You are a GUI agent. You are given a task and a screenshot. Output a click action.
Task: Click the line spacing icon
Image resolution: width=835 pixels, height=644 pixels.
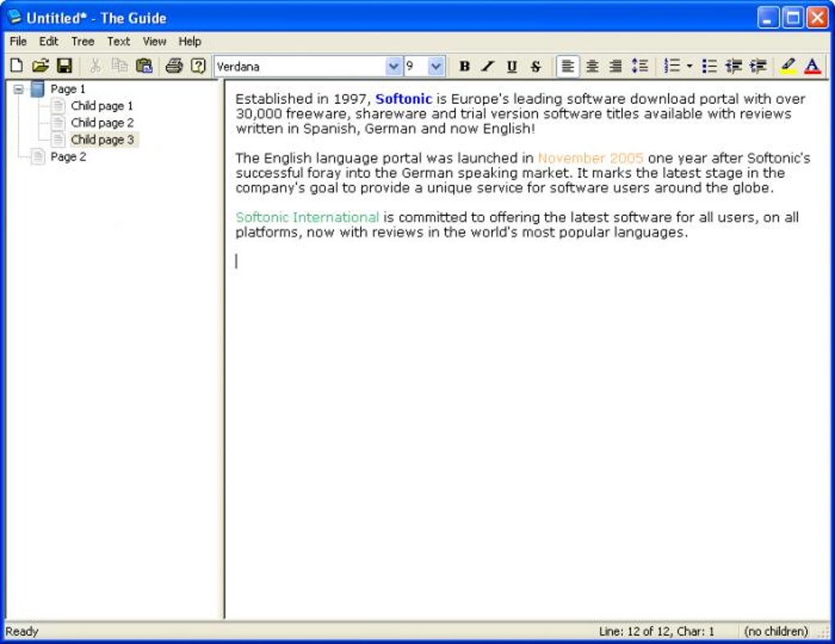point(639,66)
